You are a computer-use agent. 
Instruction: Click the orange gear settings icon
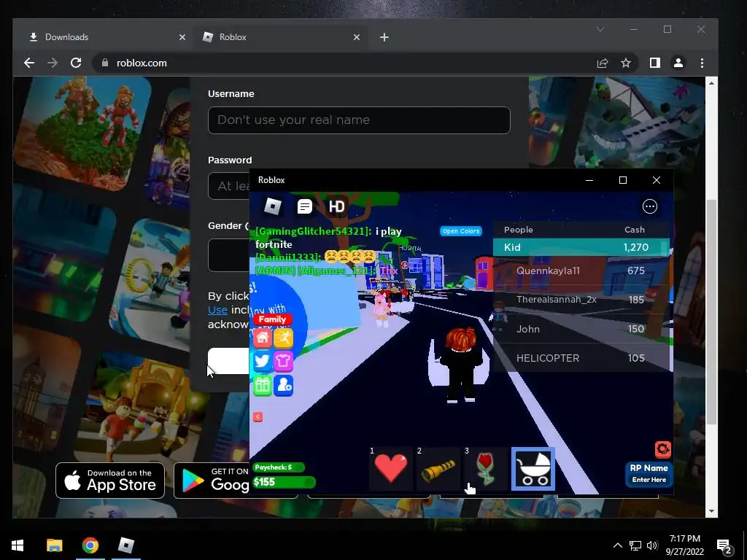[x=662, y=449]
